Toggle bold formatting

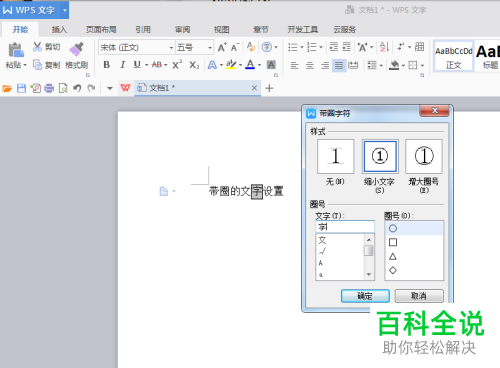[106, 65]
